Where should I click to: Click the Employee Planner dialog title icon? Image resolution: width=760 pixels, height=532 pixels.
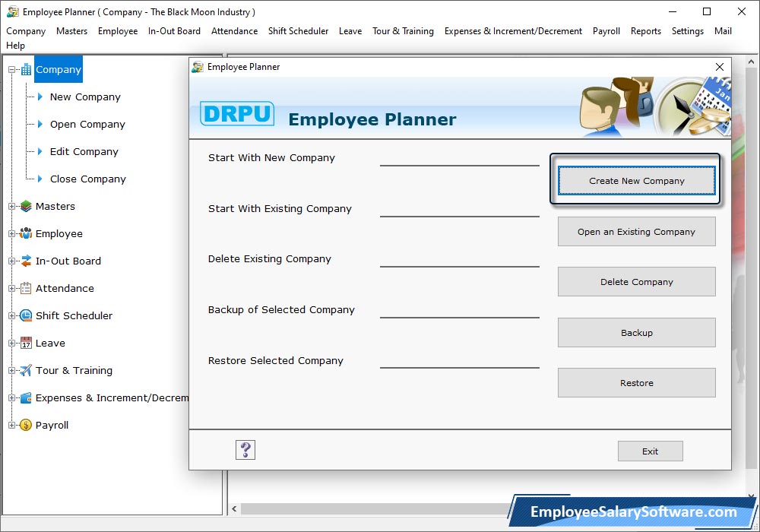click(198, 67)
